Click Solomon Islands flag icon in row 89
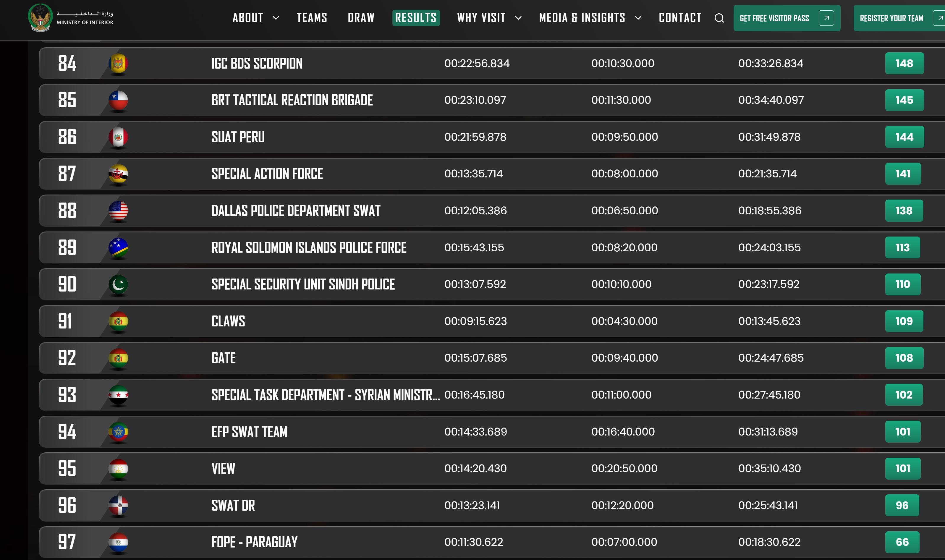This screenshot has height=560, width=945. click(118, 247)
